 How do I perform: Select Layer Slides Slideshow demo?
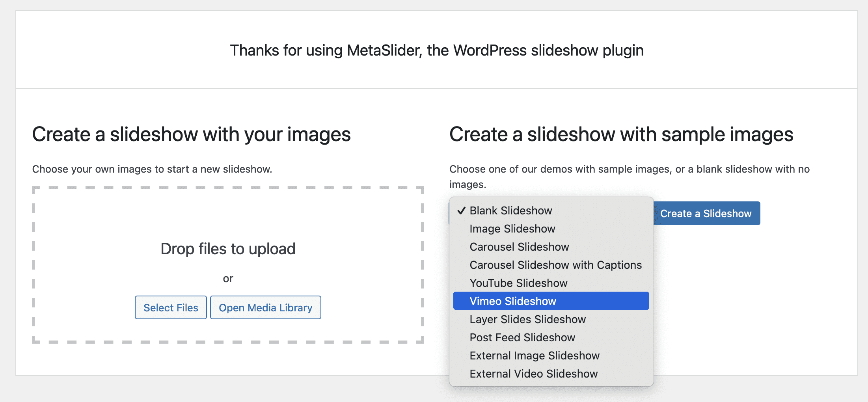tap(527, 319)
